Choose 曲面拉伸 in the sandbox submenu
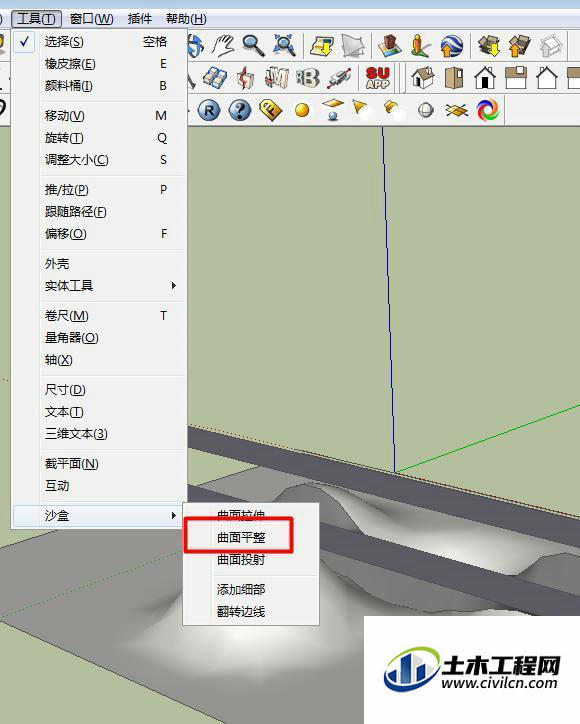 click(x=252, y=515)
